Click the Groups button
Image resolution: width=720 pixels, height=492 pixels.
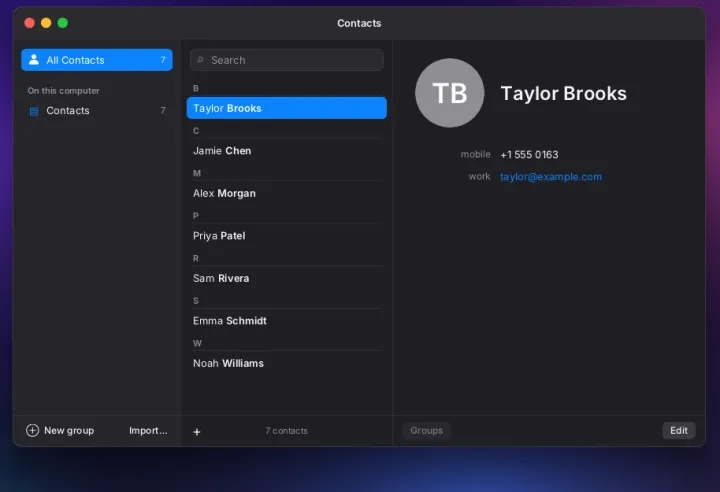427,430
